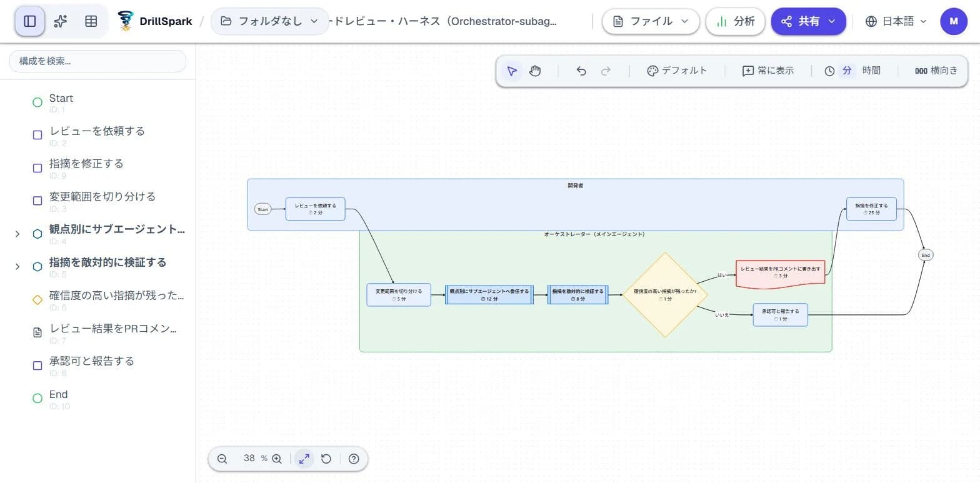Click the End node on the canvas
This screenshot has height=483, width=980.
point(926,255)
